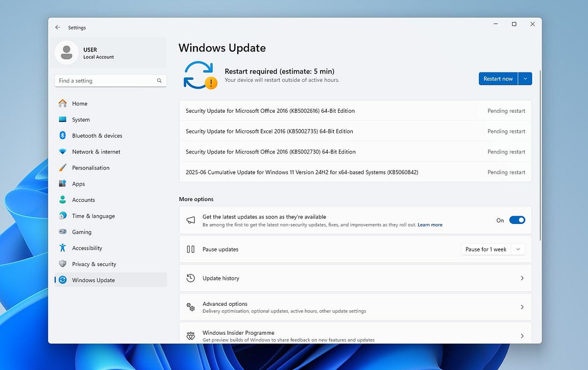This screenshot has height=370, width=588.
Task: Open the Advanced options chevron
Action: (x=522, y=307)
